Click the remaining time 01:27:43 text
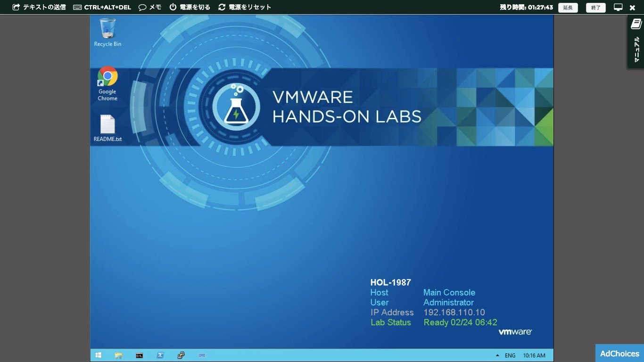 pos(527,7)
